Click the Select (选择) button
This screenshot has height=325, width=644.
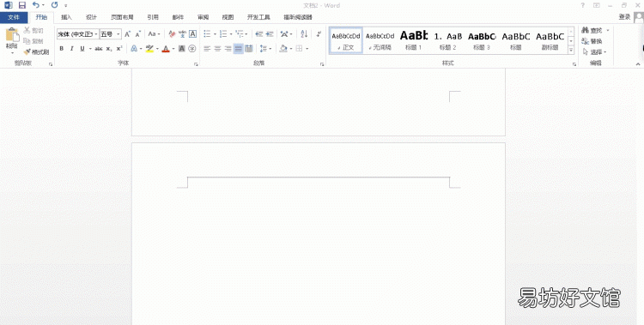[x=594, y=52]
